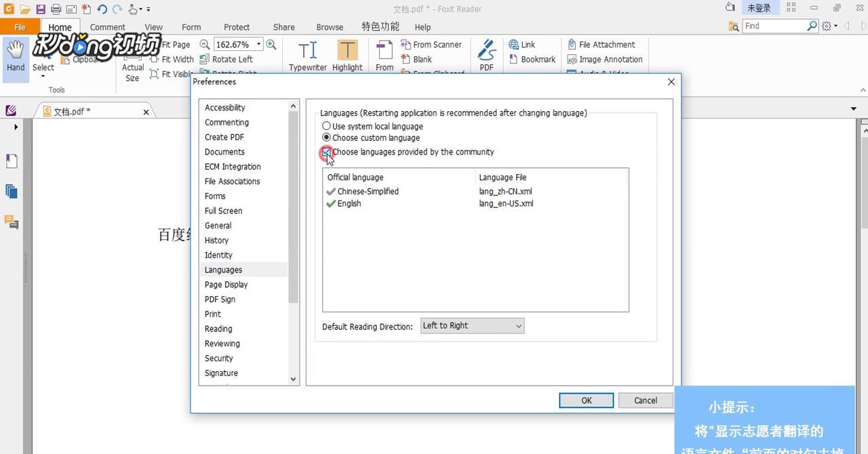Screen dimensions: 868x454
Task: Click File Attachment in the ribbon
Action: tap(601, 44)
